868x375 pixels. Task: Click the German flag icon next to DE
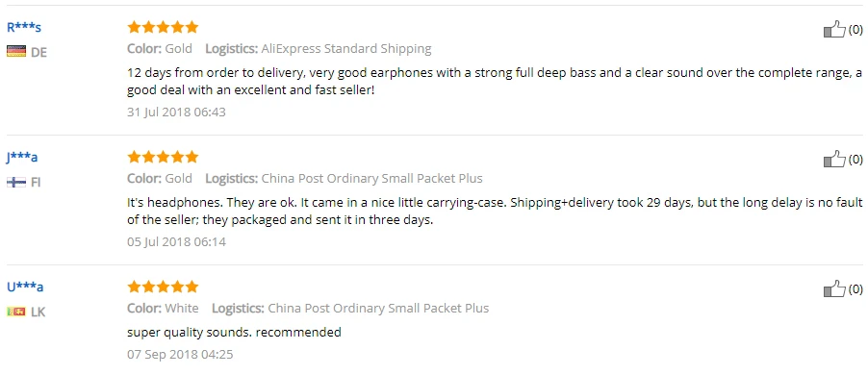16,52
